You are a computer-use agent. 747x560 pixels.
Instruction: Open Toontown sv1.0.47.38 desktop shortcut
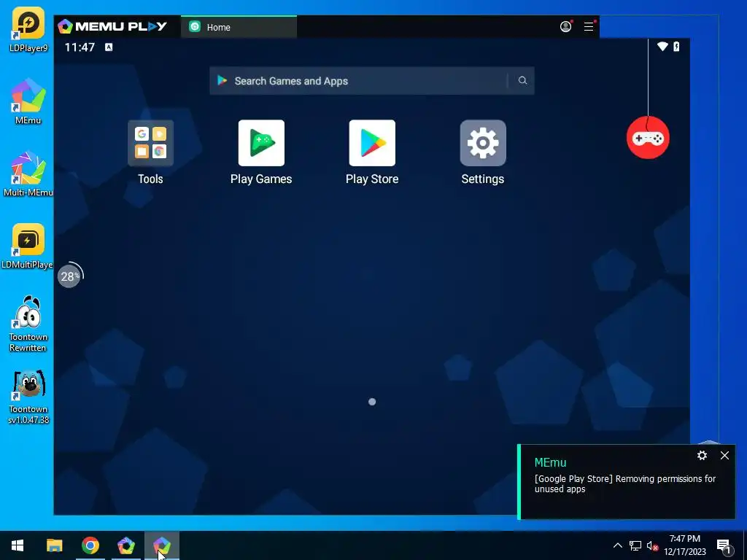click(x=28, y=396)
